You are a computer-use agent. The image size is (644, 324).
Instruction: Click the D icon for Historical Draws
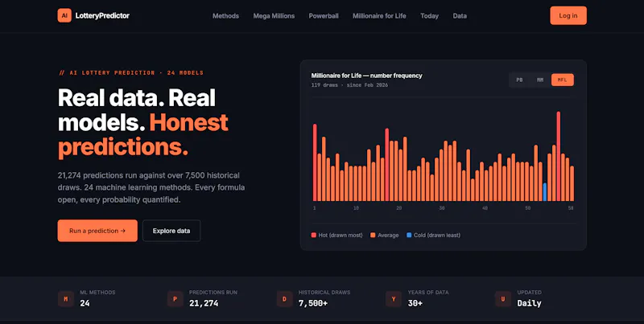[x=284, y=299]
